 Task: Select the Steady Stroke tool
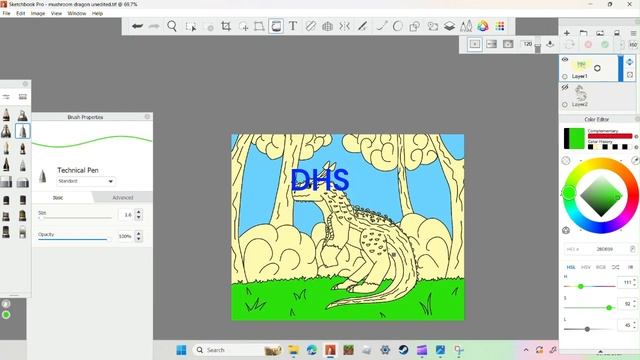[362, 26]
